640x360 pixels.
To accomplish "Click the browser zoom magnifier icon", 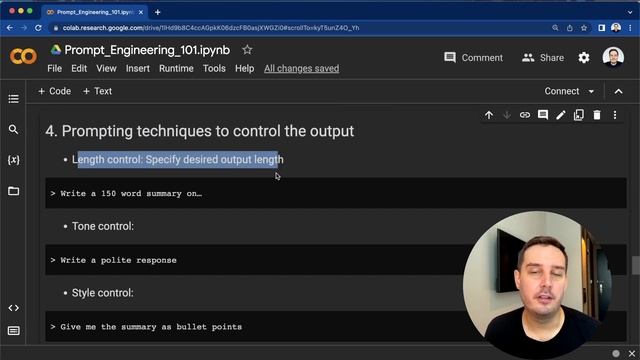I will 555,28.
